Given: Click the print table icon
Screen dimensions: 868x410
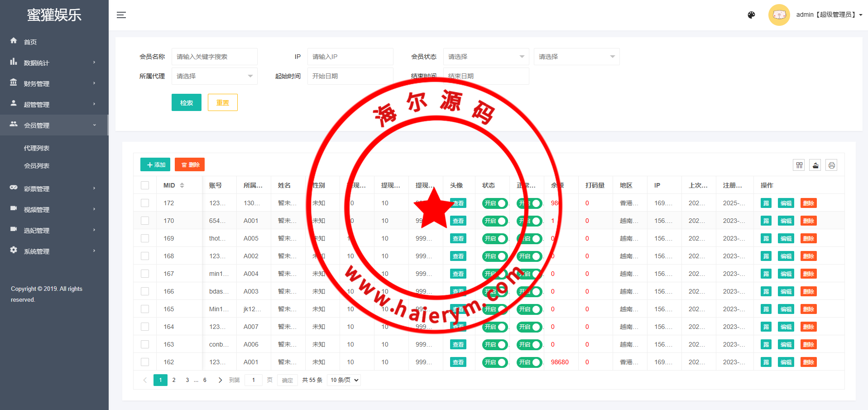Looking at the screenshot, I should [831, 165].
